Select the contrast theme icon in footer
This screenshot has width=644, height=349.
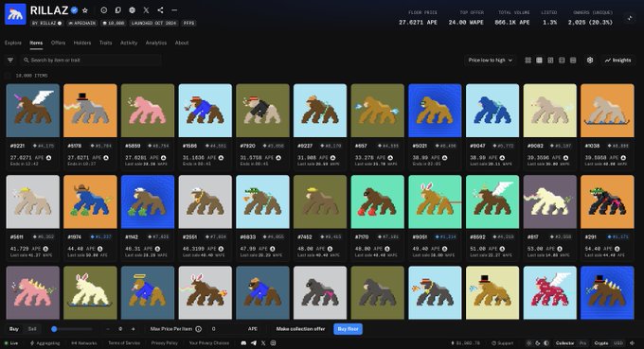click(x=546, y=342)
